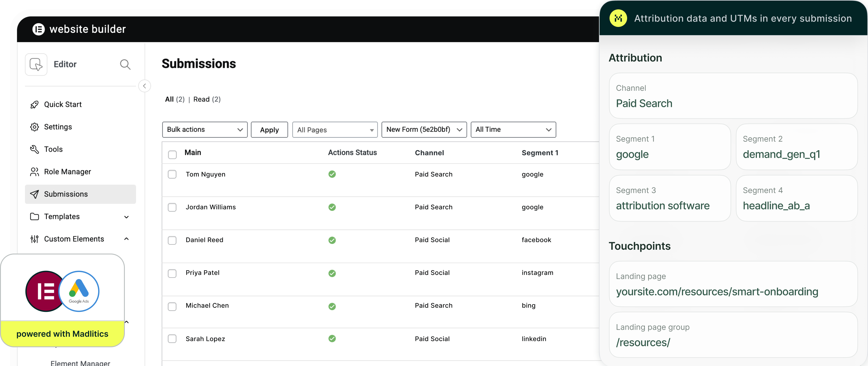Image resolution: width=868 pixels, height=366 pixels.
Task: Click 'instagram' in Priya Patel row
Action: pyautogui.click(x=537, y=273)
